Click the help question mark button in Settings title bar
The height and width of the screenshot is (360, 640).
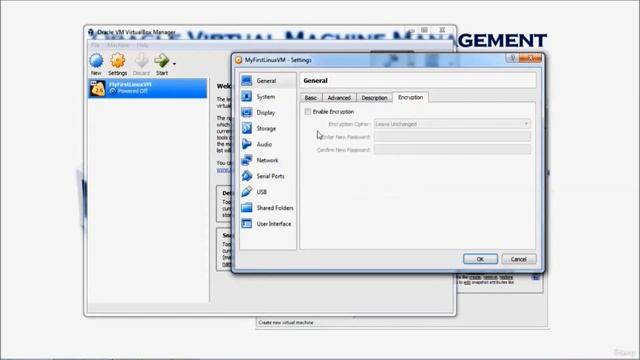click(x=512, y=58)
